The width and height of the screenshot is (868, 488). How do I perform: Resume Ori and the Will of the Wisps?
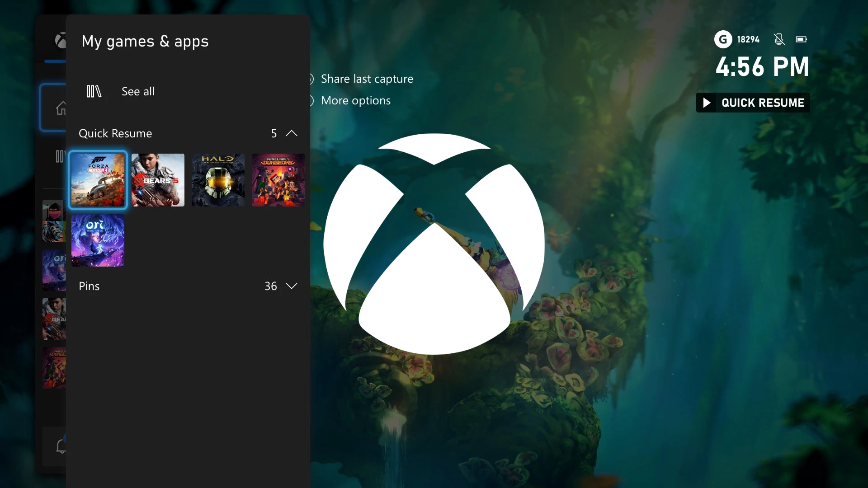pos(98,240)
